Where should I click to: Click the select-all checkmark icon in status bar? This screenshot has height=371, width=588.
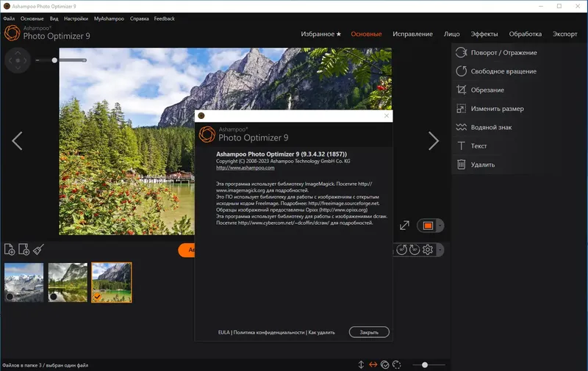(384, 364)
